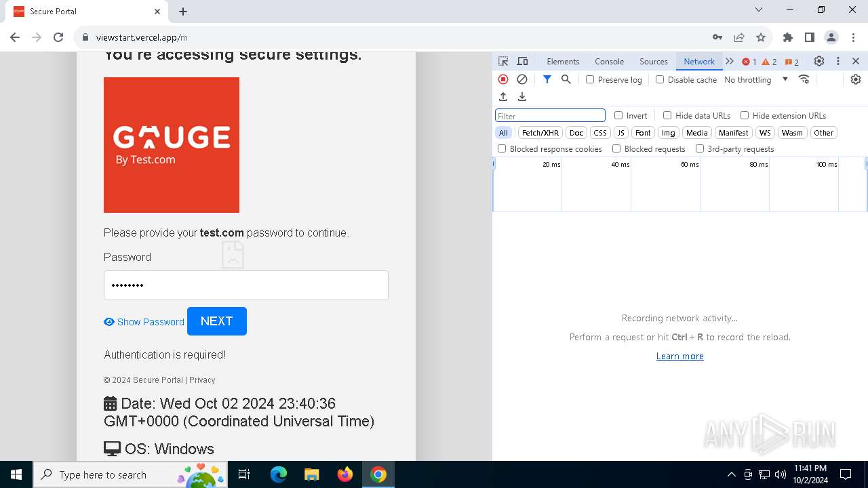Viewport: 868px width, 488px height.
Task: Open the Extensions puzzle icon
Action: point(788,37)
